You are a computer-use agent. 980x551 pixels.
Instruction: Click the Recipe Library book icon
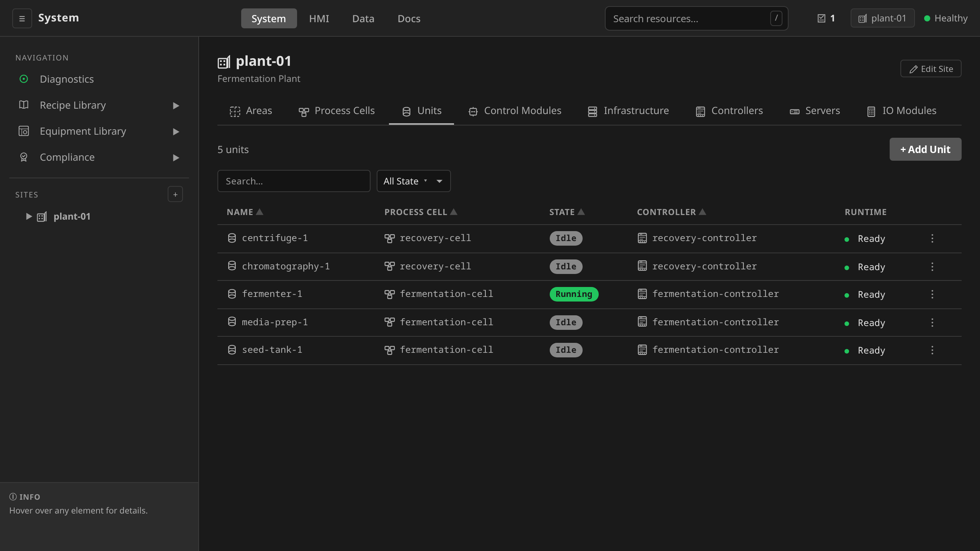click(24, 105)
